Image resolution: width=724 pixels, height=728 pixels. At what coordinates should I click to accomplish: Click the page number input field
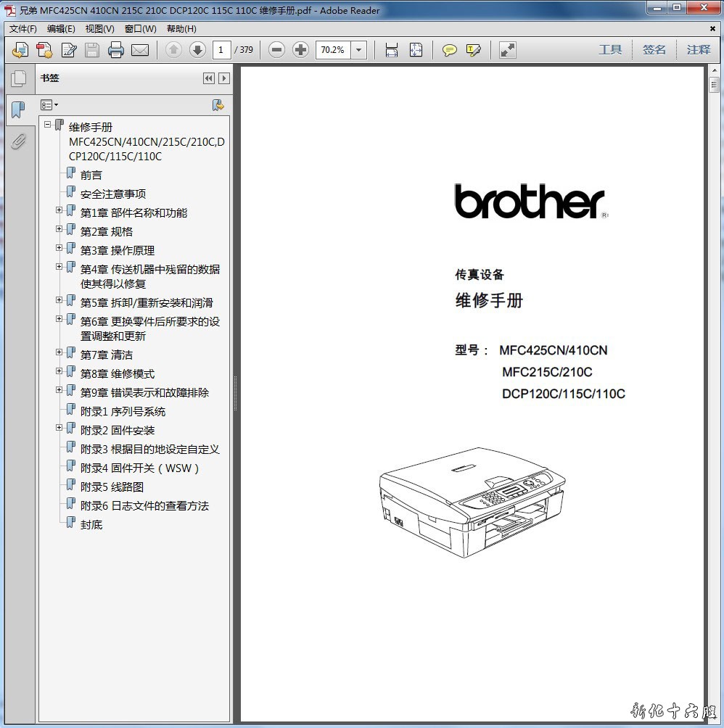[x=221, y=50]
